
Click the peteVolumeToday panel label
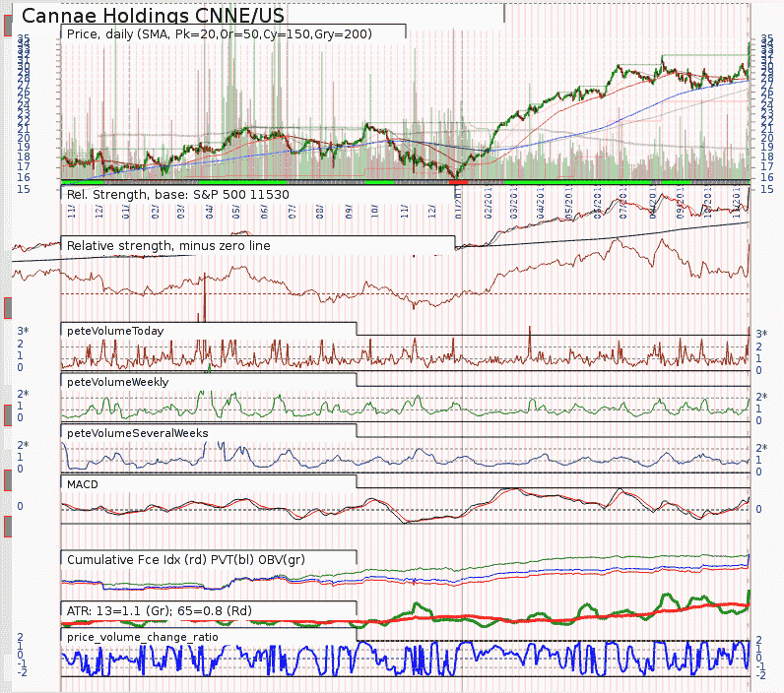click(115, 331)
